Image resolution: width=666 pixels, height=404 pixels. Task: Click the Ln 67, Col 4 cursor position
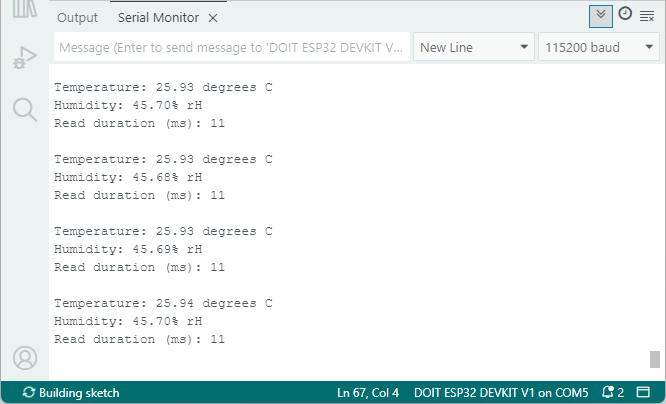[x=368, y=393]
